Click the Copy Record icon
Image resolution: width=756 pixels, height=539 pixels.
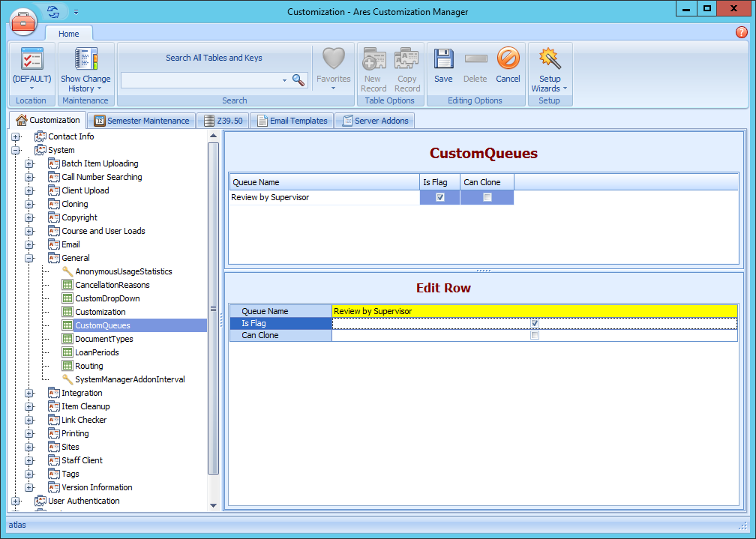click(x=407, y=66)
